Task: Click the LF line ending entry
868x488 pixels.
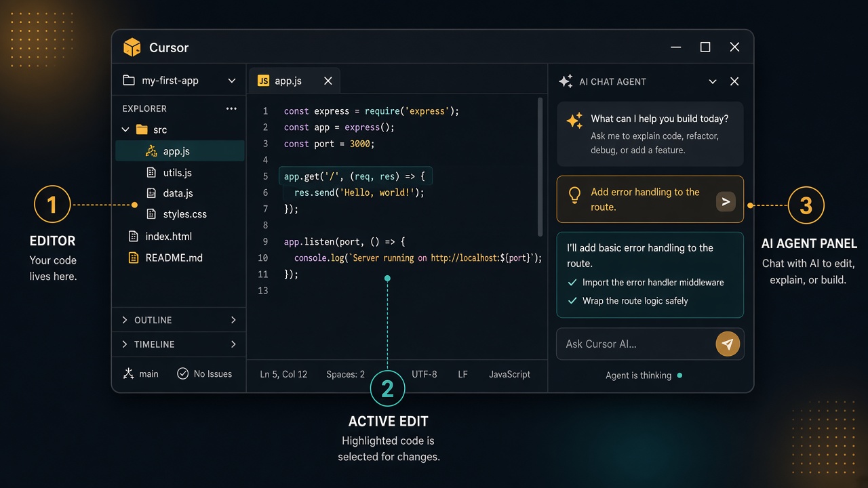Action: (x=462, y=374)
